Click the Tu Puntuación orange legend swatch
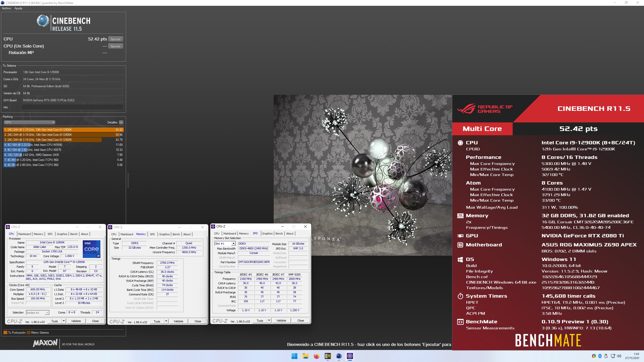Viewport: 644px width, 362px height. click(5, 333)
